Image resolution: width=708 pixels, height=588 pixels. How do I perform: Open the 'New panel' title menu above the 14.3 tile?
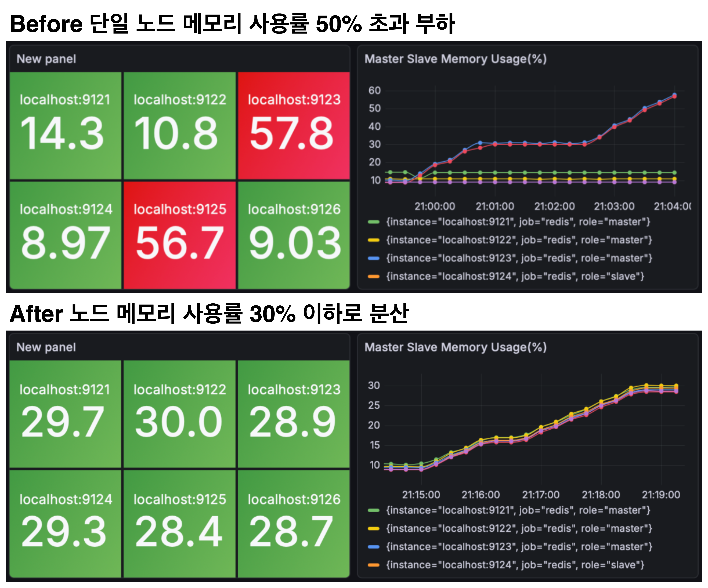(x=46, y=59)
